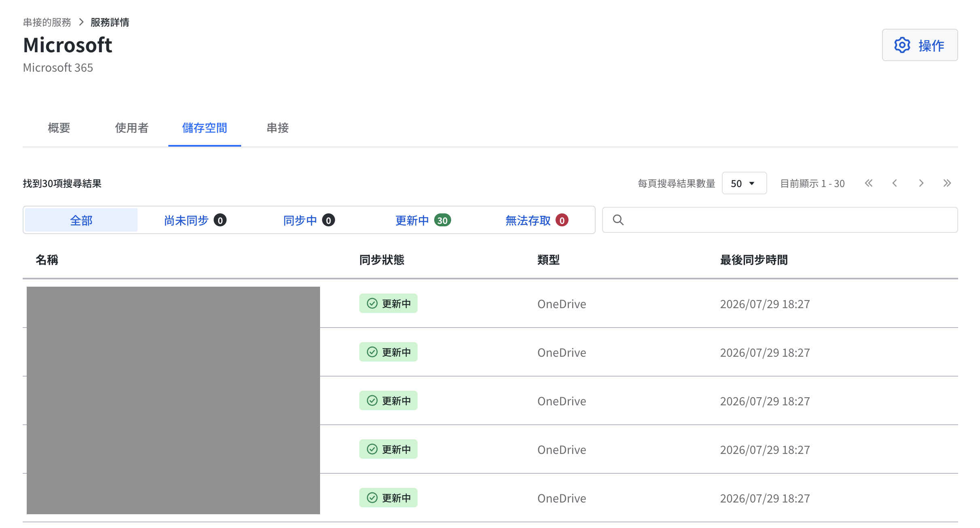Filter by 更新中 status

click(423, 220)
